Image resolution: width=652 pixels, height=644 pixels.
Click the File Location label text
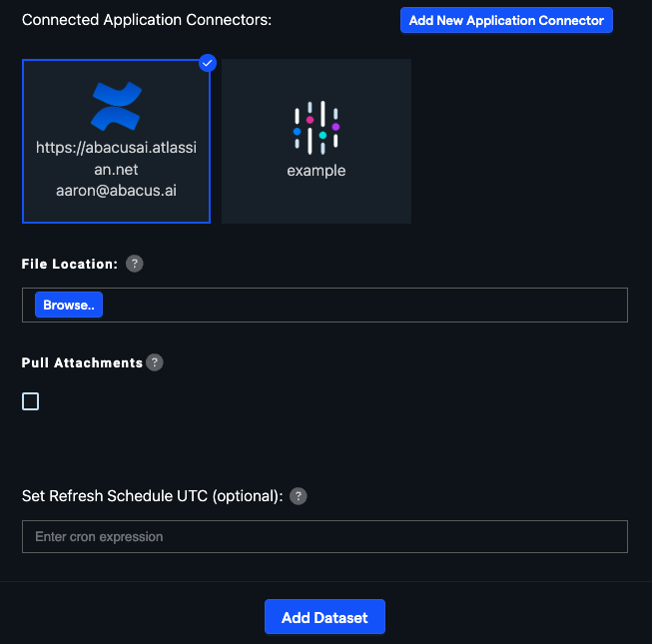tap(70, 264)
